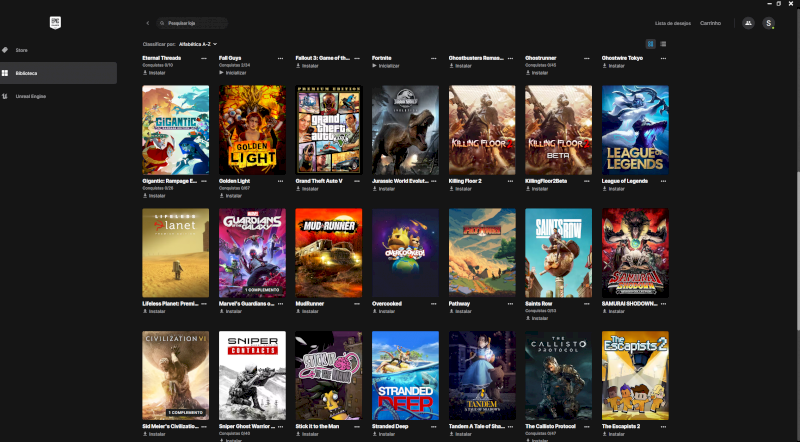Open the Lista de desejos link
Viewport: 800px width, 442px height.
(x=671, y=22)
